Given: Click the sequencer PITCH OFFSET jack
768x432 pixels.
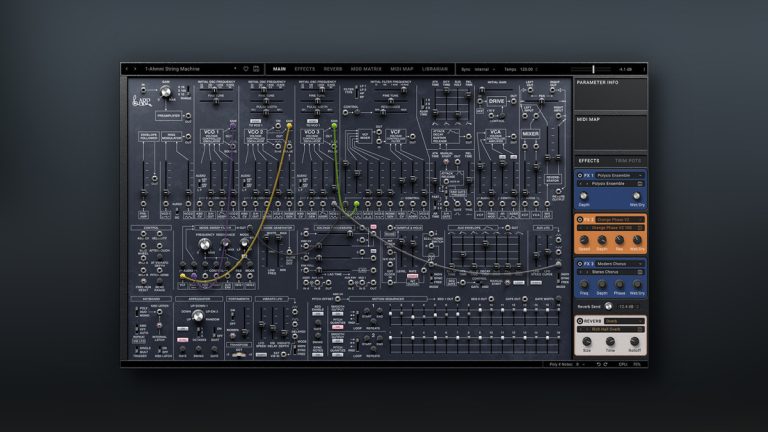Looking at the screenshot, I should [337, 299].
